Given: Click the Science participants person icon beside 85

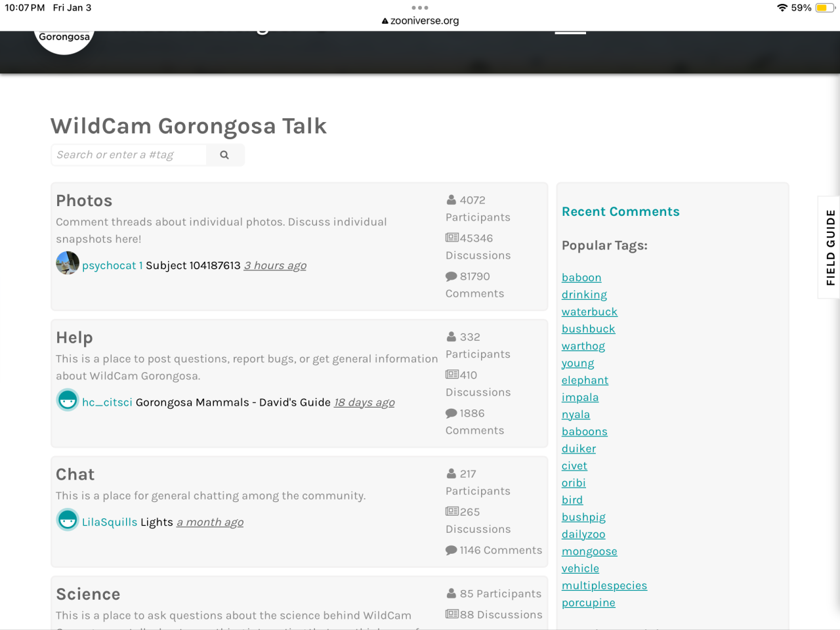Looking at the screenshot, I should click(x=451, y=593).
